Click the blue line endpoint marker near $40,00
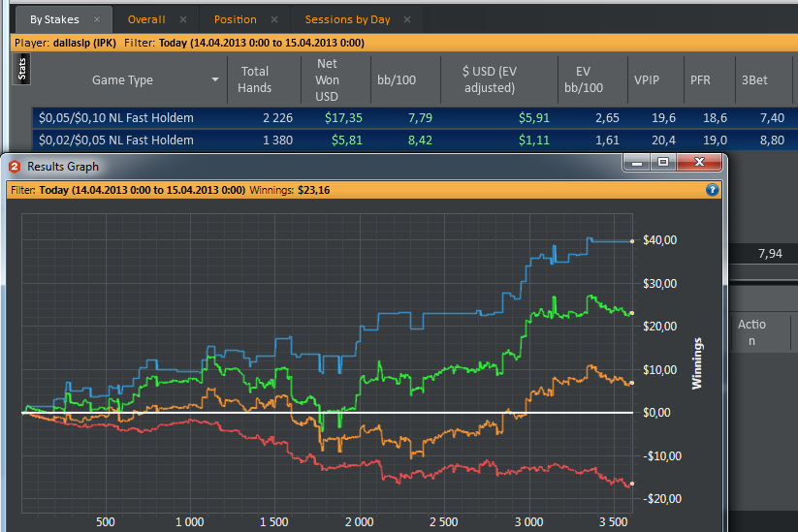798x532 pixels. point(632,241)
